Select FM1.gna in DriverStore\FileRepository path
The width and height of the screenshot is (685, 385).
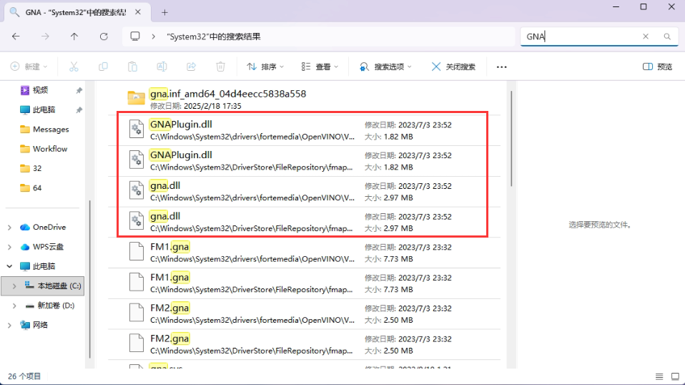(304, 283)
